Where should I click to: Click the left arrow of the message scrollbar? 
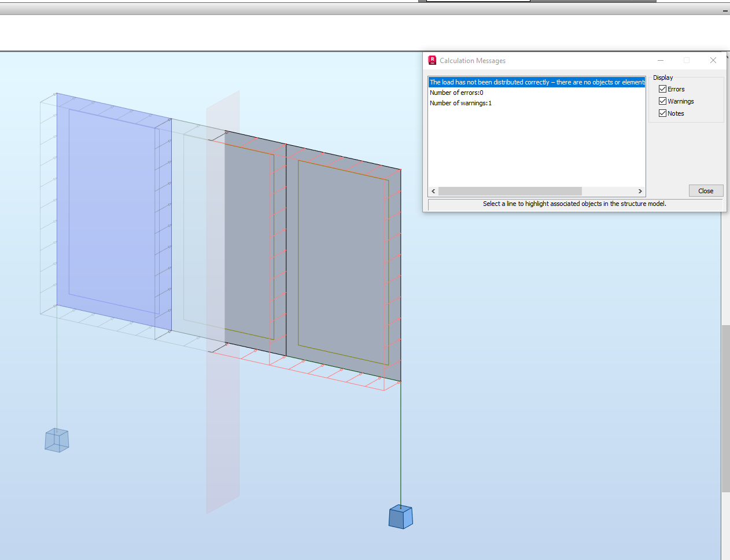tap(433, 191)
